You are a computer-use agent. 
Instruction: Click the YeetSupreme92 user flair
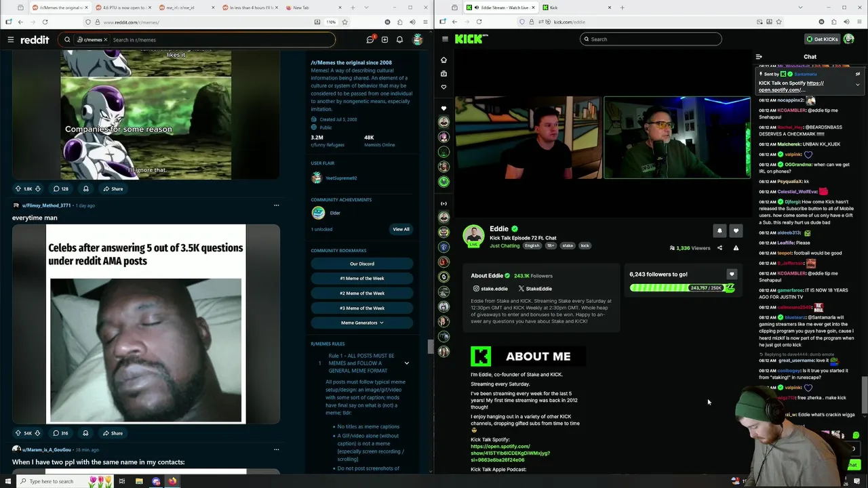click(341, 178)
